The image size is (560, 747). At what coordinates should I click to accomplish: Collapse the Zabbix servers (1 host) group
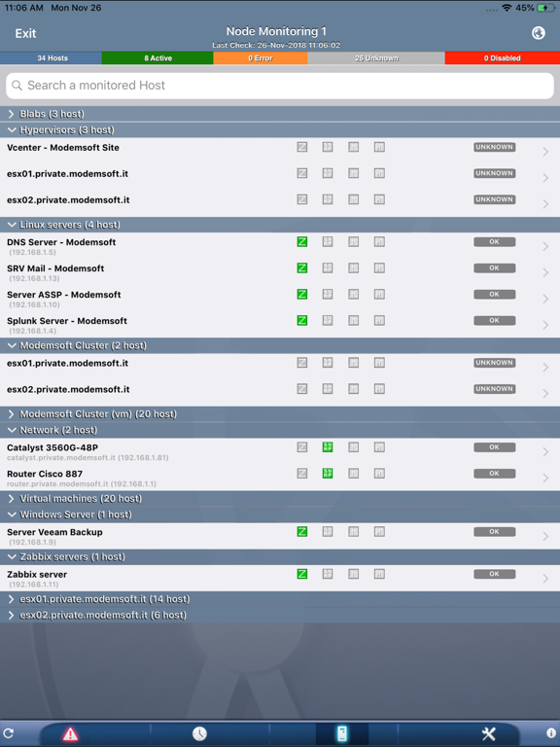pyautogui.click(x=280, y=557)
